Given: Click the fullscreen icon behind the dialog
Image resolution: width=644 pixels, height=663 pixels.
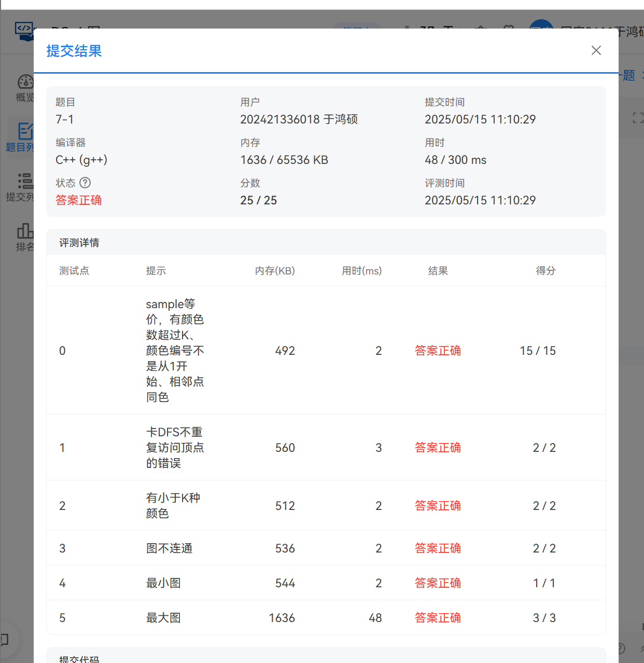Looking at the screenshot, I should (637, 118).
